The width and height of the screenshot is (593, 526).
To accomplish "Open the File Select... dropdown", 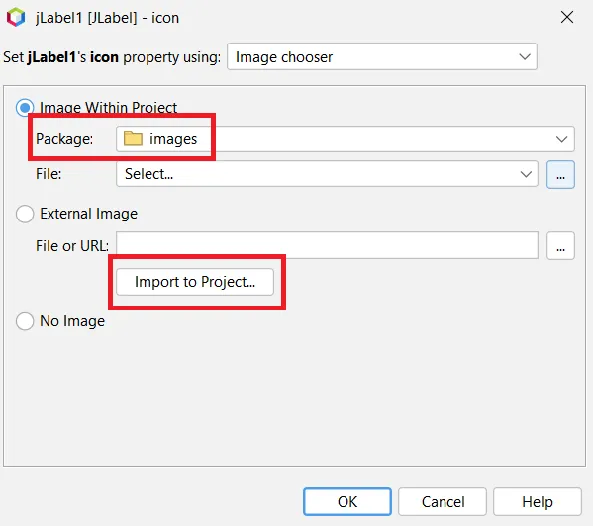I will pyautogui.click(x=328, y=174).
